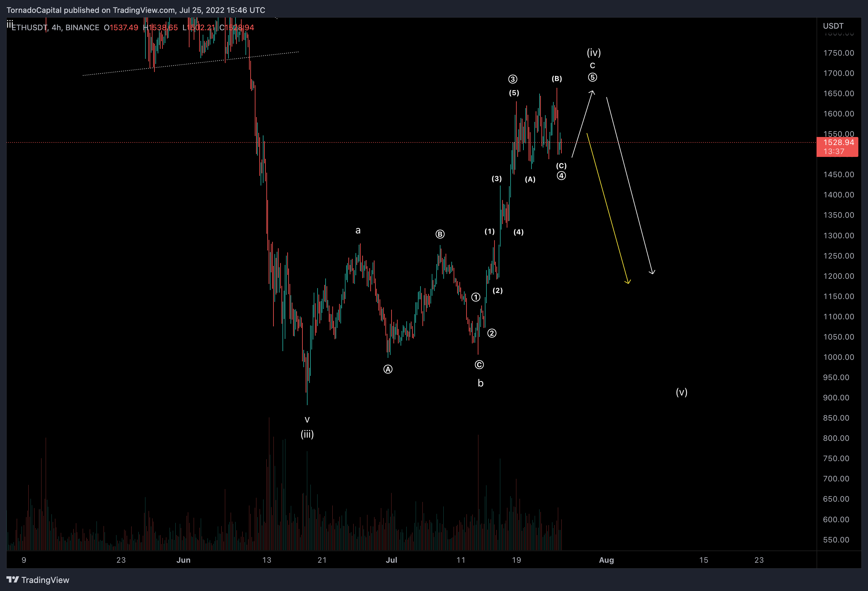Select the circled 1 wave label
The width and height of the screenshot is (868, 591).
476,297
